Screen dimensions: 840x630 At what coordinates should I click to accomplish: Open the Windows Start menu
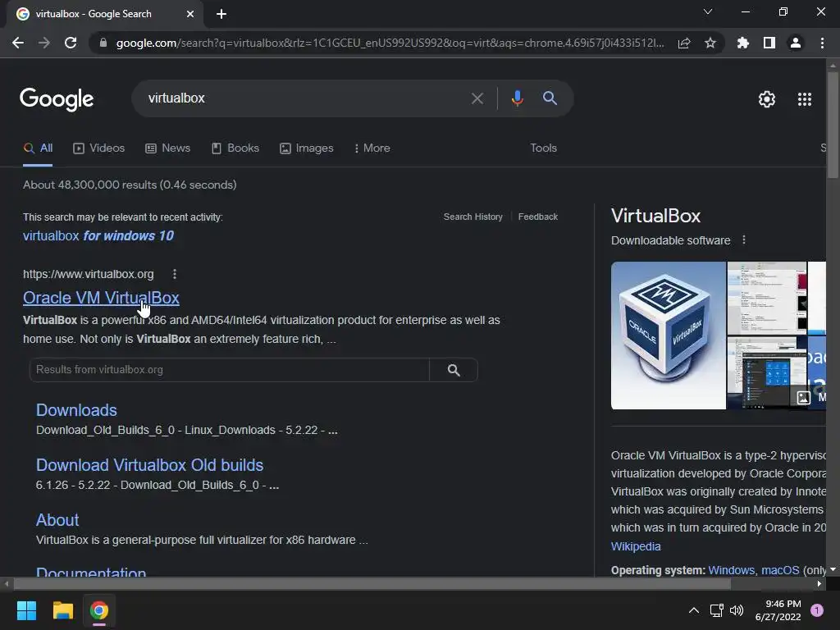coord(26,610)
